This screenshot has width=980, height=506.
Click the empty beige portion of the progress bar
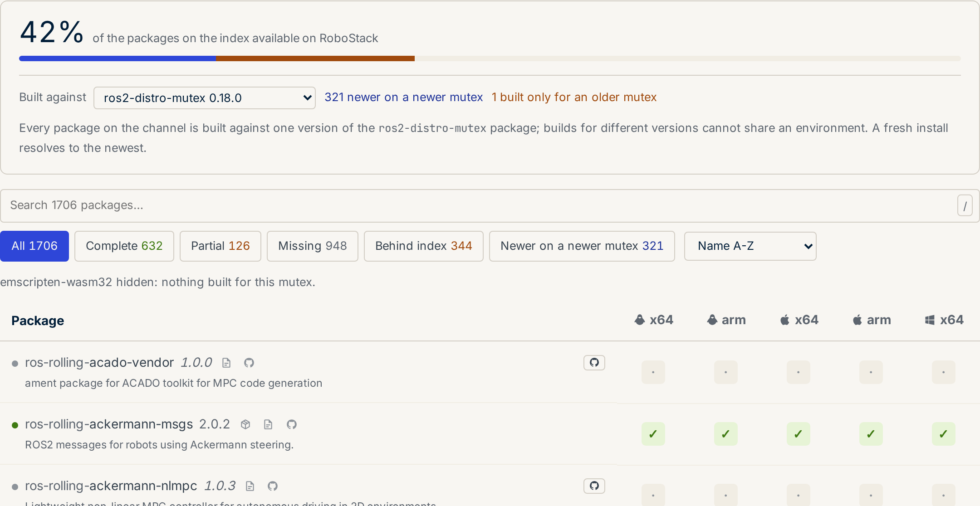click(x=688, y=58)
